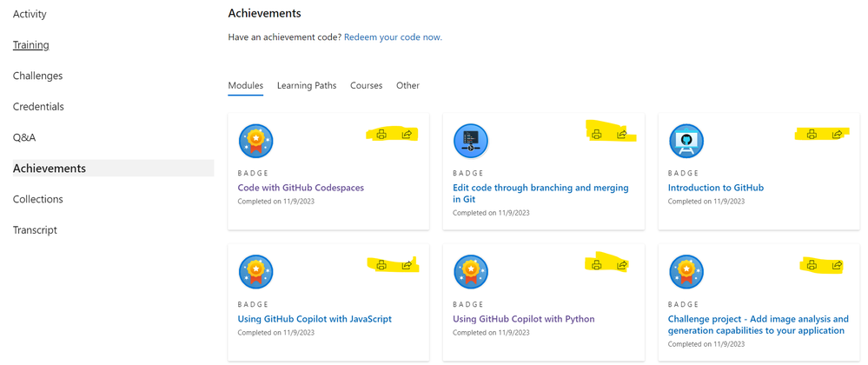Click Completed date under Introduction to GitHub
This screenshot has height=365, width=868.
coord(706,202)
